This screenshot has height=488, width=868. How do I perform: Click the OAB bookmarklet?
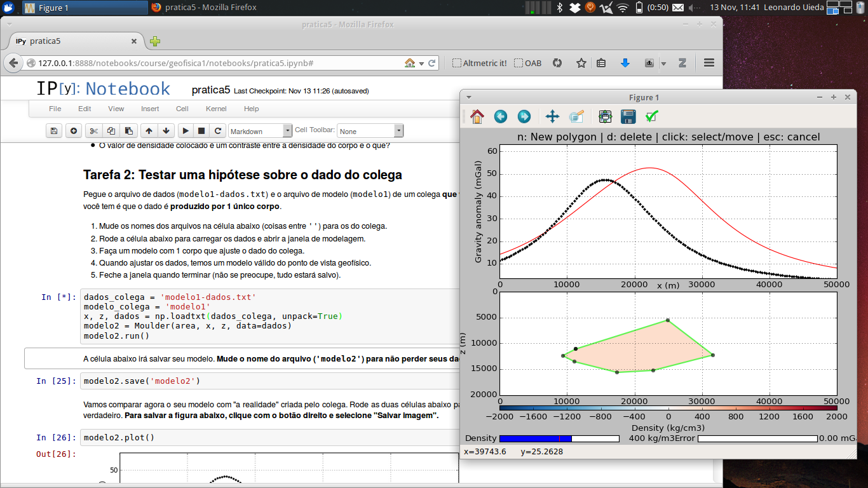coord(528,63)
